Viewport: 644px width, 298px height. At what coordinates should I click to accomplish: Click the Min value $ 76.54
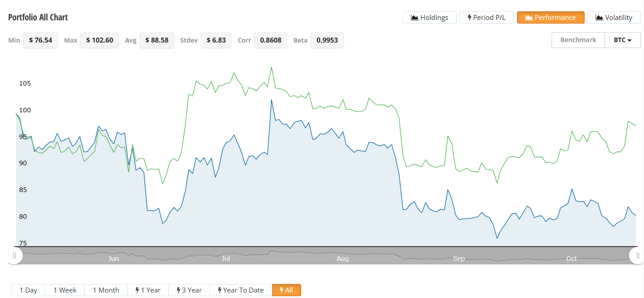pyautogui.click(x=40, y=40)
